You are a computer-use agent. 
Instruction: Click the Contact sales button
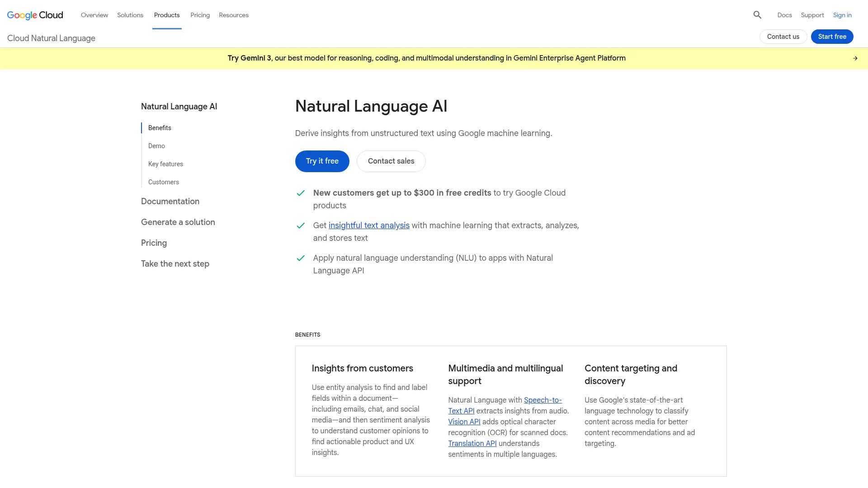click(x=391, y=161)
